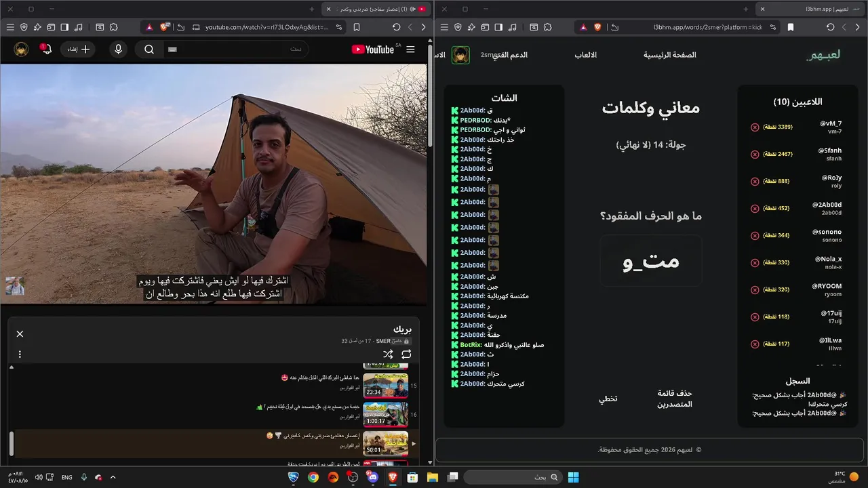Play playlist video with 23:34 duration
Image resolution: width=868 pixels, height=488 pixels.
click(385, 386)
